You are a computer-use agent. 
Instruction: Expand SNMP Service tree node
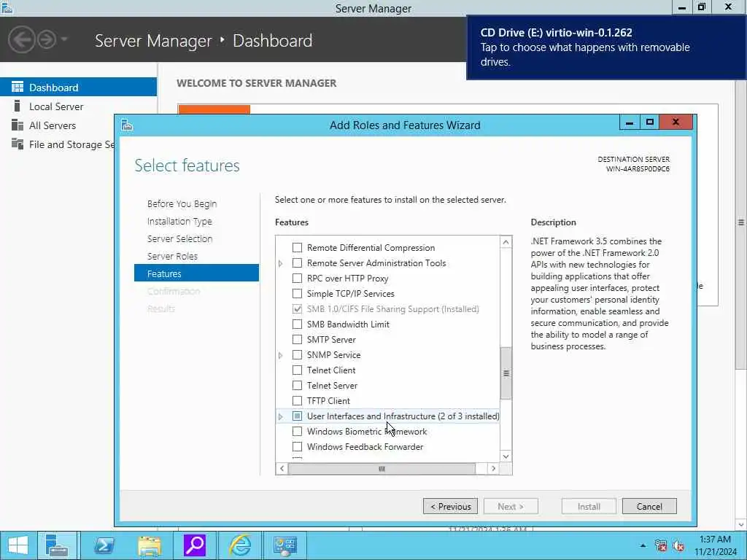pos(281,355)
